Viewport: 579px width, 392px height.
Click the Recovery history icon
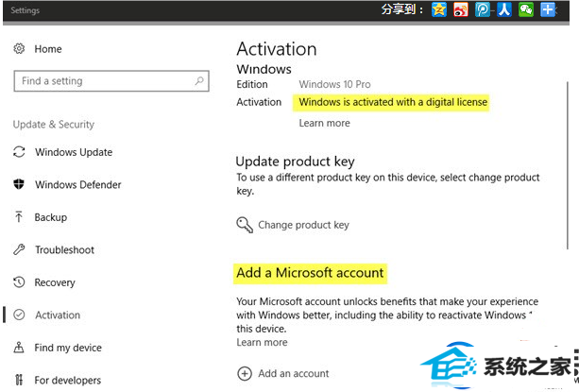tap(19, 282)
